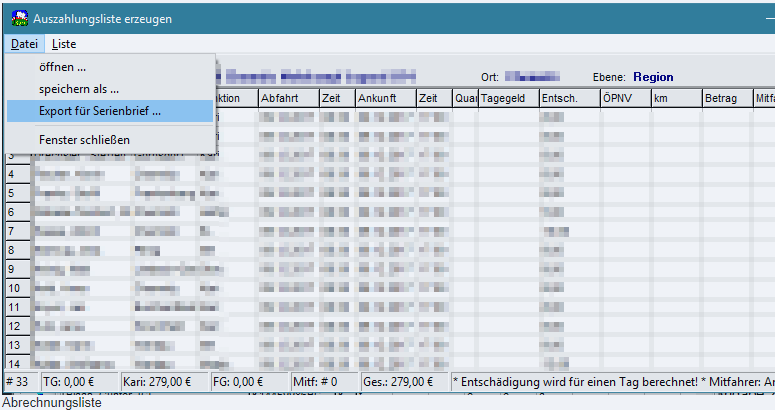Select row header number 4
The image size is (775, 410).
(x=18, y=174)
